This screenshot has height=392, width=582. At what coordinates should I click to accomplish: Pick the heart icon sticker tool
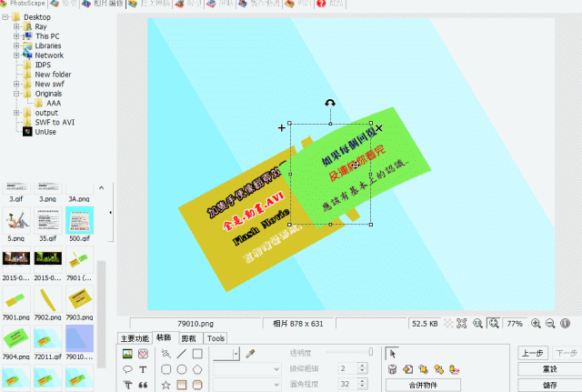[143, 354]
